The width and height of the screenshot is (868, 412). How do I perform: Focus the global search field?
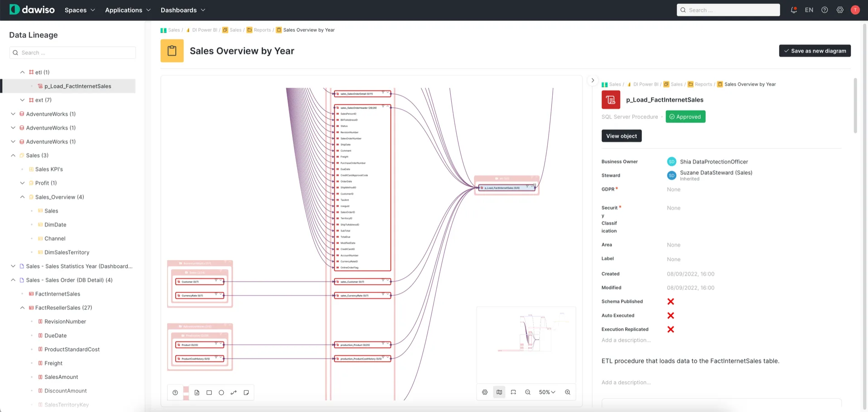(x=728, y=10)
